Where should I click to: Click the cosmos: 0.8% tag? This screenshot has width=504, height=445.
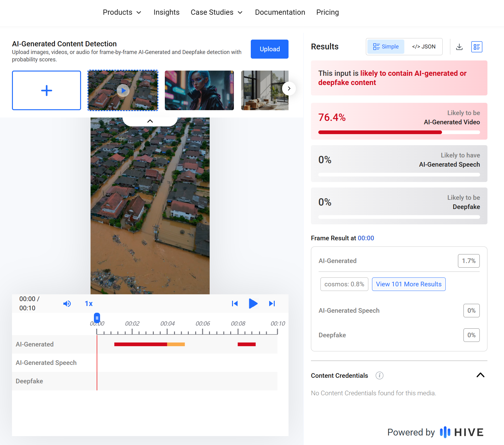(x=344, y=284)
